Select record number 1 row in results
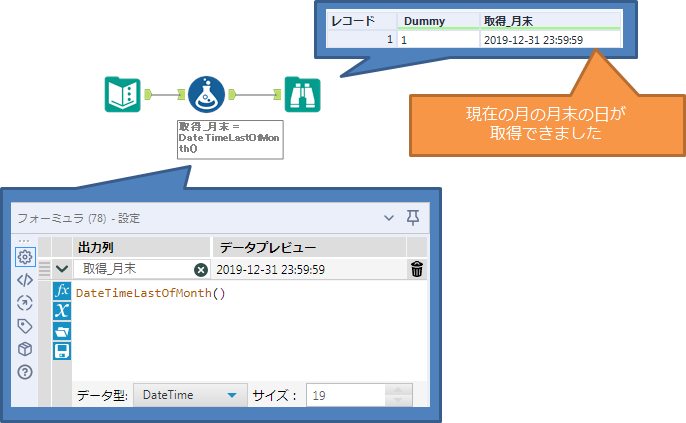 [x=361, y=40]
